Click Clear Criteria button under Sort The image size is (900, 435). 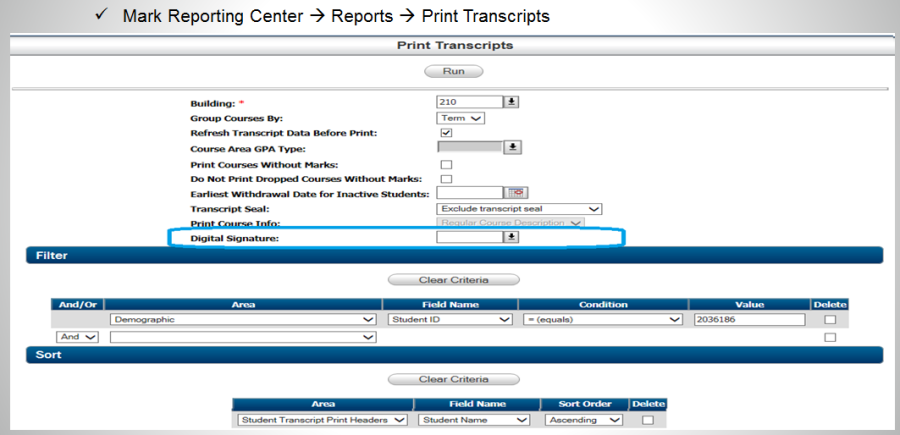(x=453, y=379)
